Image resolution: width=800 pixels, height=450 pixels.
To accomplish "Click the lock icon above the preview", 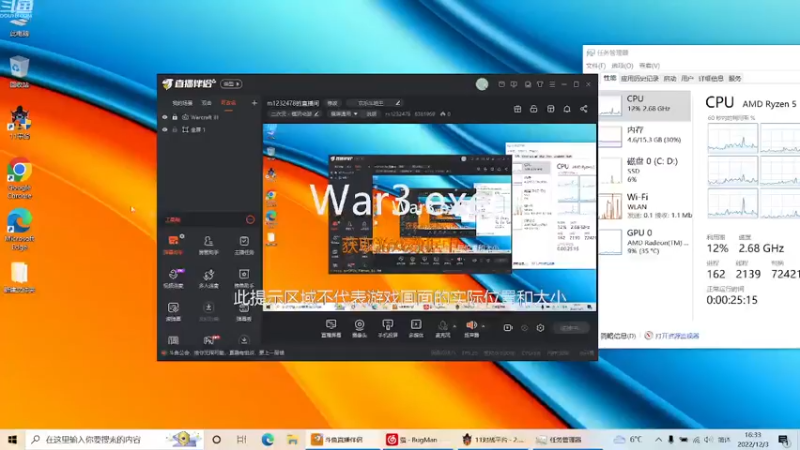I will tap(534, 109).
